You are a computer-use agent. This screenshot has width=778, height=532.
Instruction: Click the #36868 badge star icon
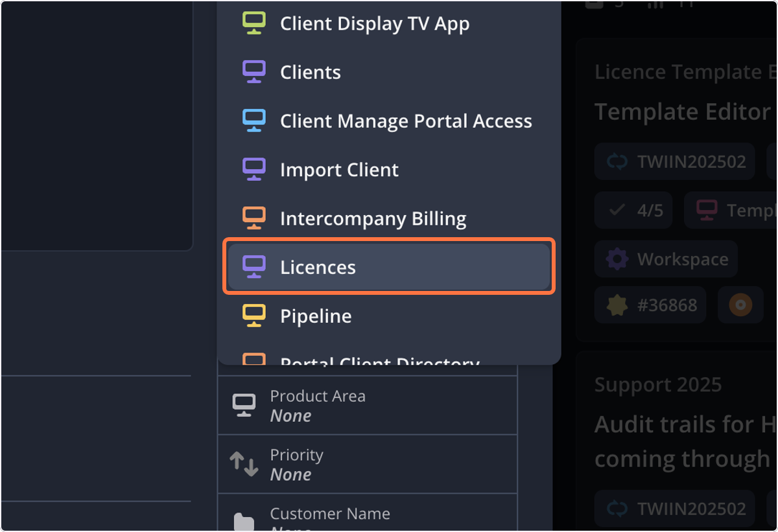pyautogui.click(x=617, y=305)
